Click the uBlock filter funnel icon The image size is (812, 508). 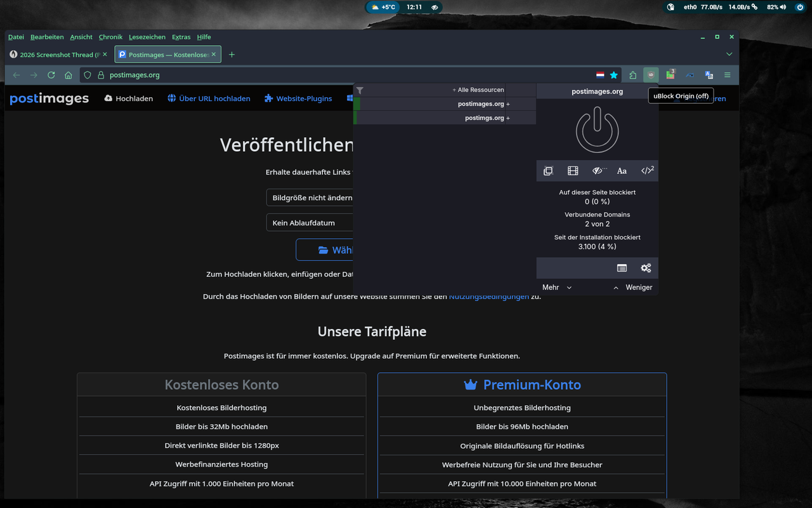point(360,90)
